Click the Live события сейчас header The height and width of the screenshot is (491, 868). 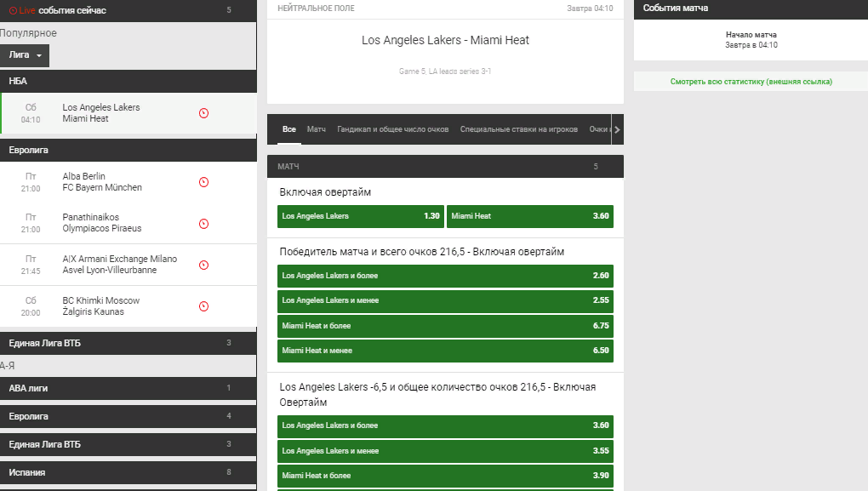(128, 10)
